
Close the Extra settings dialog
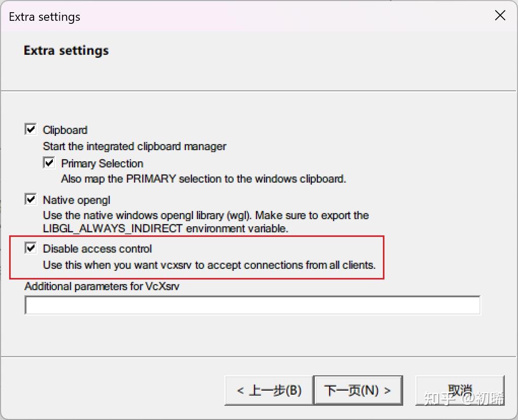(500, 15)
